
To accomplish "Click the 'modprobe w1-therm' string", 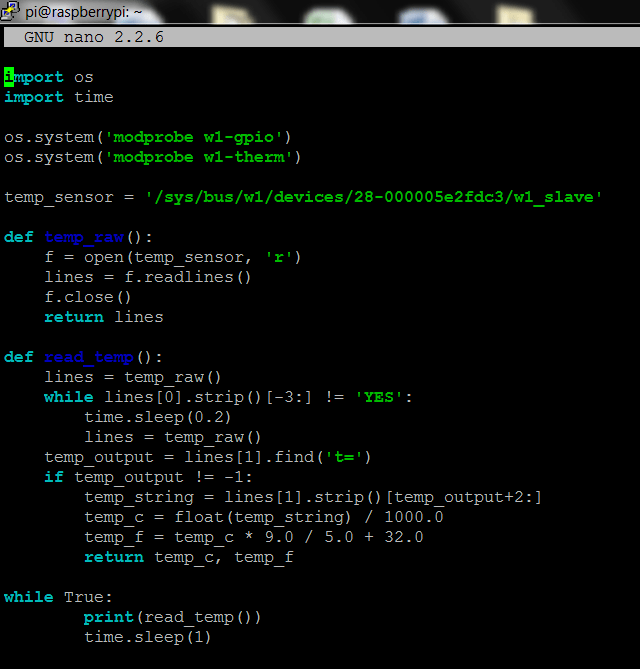I will pyautogui.click(x=198, y=157).
